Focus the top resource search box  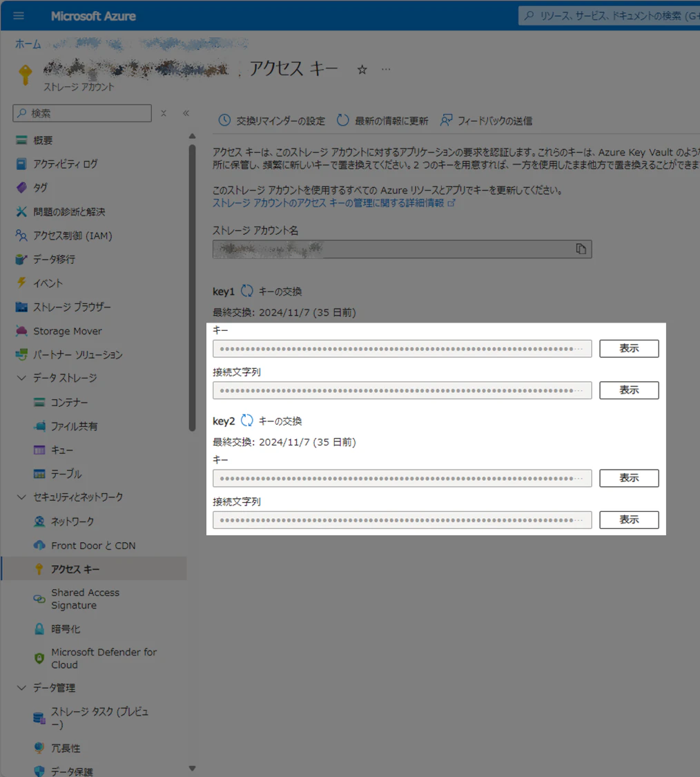click(610, 16)
